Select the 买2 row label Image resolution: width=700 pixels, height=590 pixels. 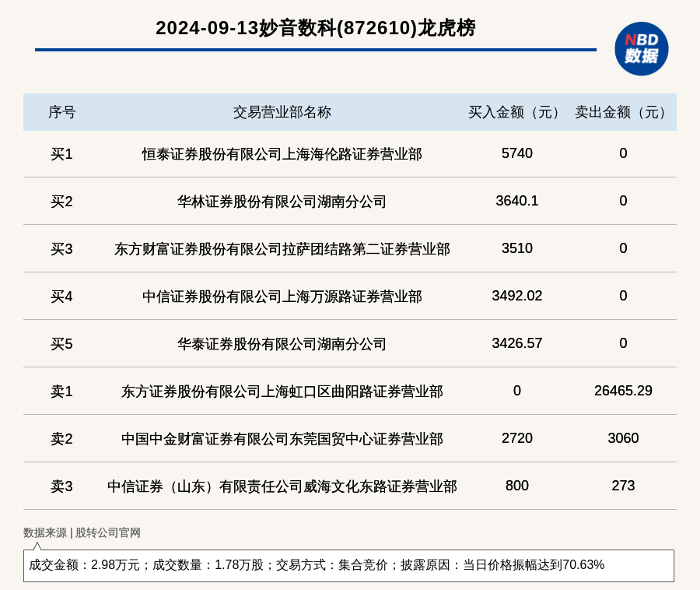(61, 202)
